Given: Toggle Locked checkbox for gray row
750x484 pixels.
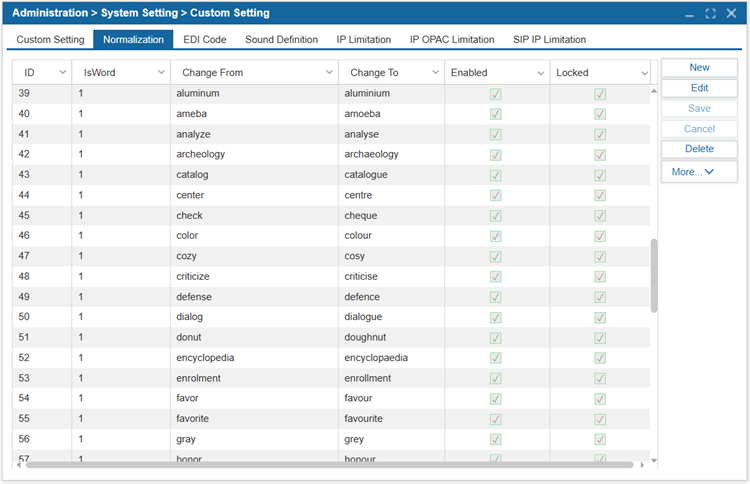Looking at the screenshot, I should (600, 439).
